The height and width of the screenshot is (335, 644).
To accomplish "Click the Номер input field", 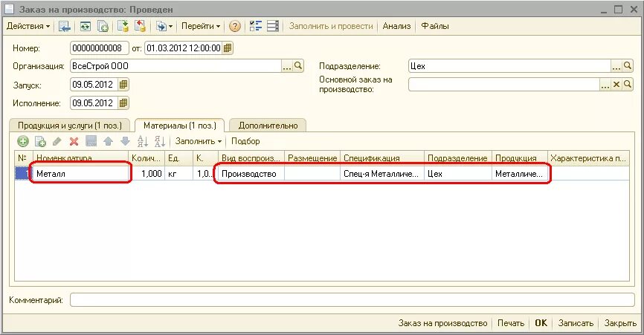I will point(100,48).
